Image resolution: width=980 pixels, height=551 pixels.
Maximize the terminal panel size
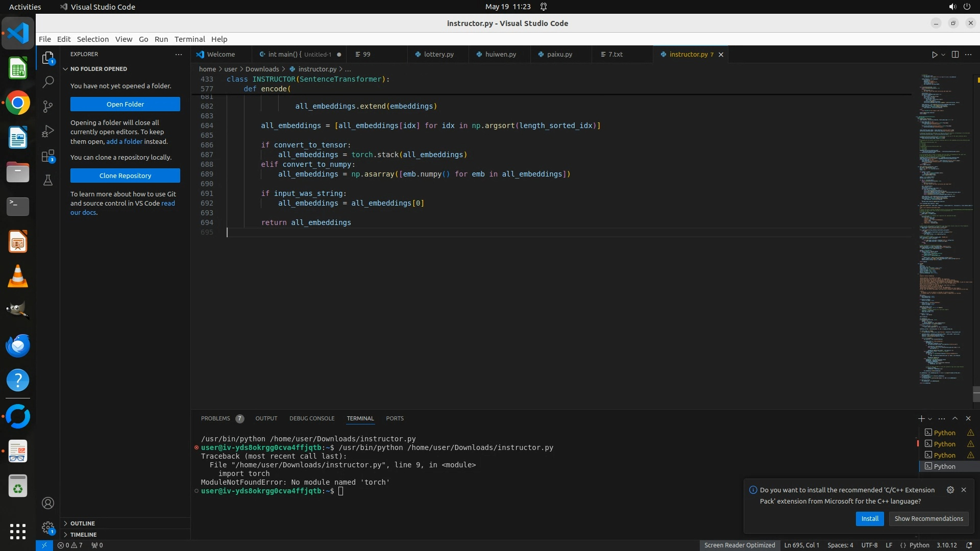(955, 418)
